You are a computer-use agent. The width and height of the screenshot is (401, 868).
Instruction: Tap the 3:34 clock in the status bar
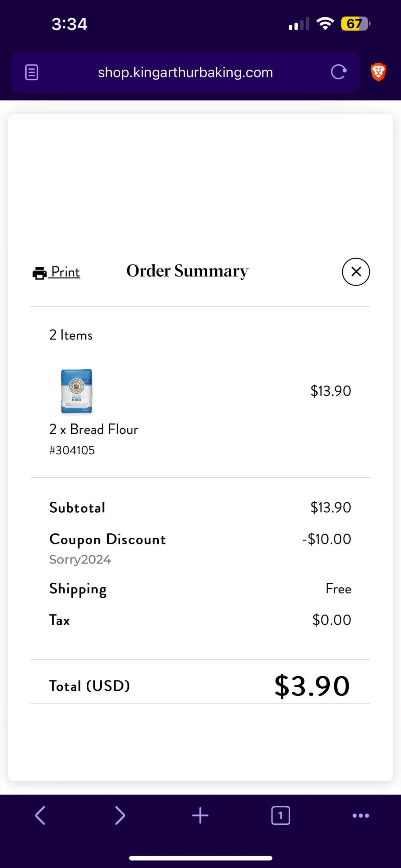click(x=69, y=23)
